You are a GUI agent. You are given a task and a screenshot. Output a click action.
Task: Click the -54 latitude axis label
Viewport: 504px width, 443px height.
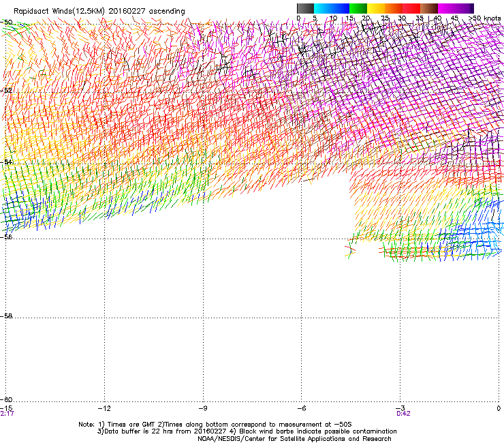(6, 162)
